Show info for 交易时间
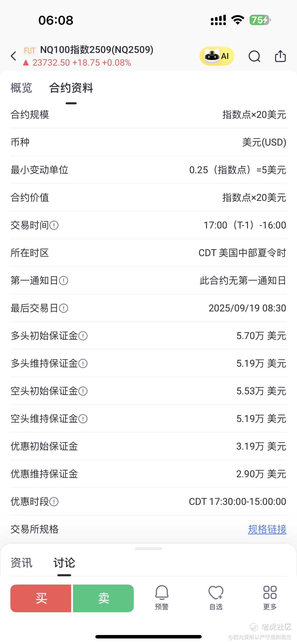The image size is (297, 644). pyautogui.click(x=54, y=225)
